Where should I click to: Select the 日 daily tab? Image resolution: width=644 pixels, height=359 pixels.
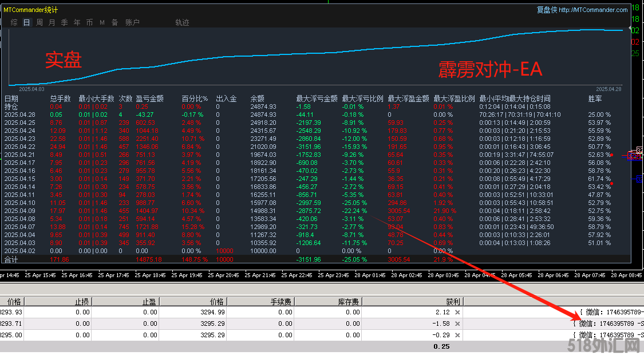(27, 22)
